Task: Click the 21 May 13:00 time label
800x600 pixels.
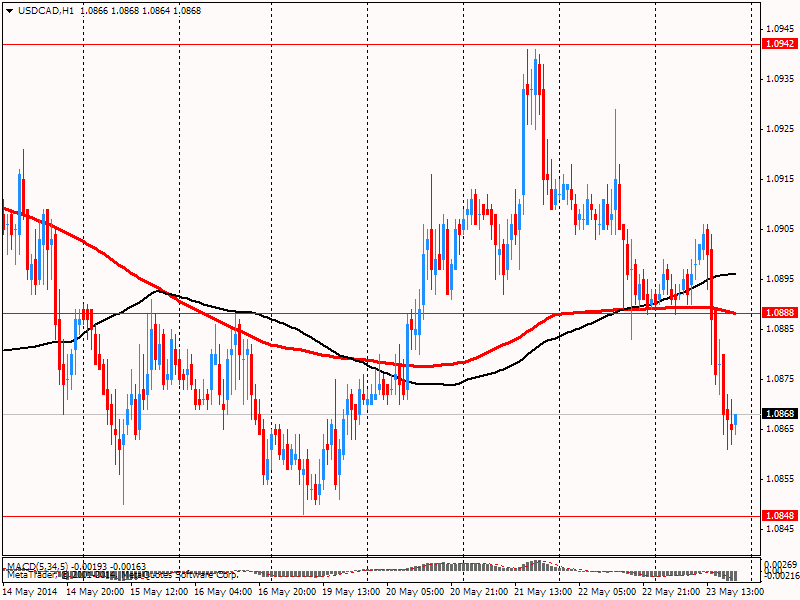Action: coord(545,591)
